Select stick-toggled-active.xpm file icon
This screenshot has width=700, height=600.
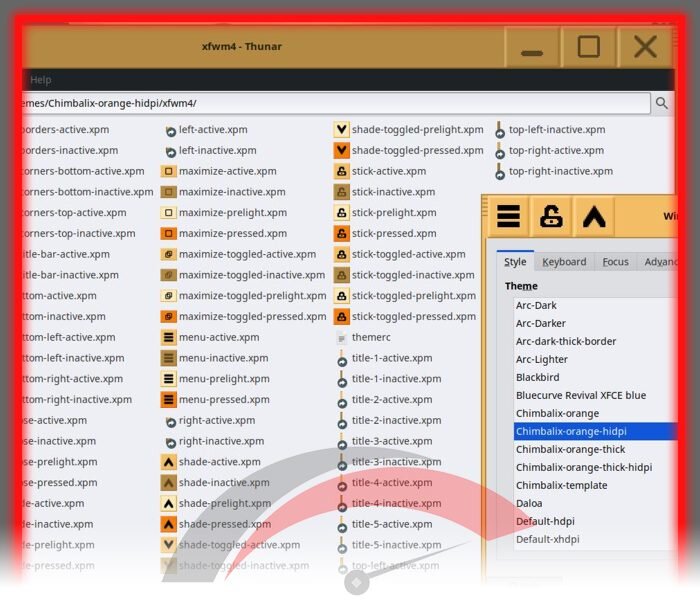pyautogui.click(x=342, y=254)
